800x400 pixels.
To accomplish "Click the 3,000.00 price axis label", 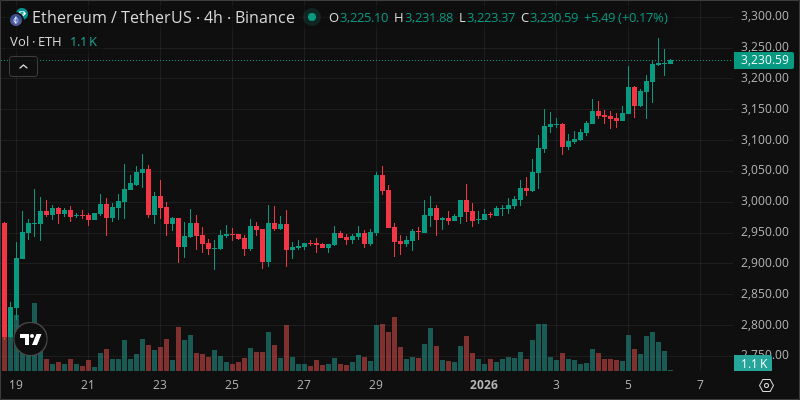I will 763,201.
